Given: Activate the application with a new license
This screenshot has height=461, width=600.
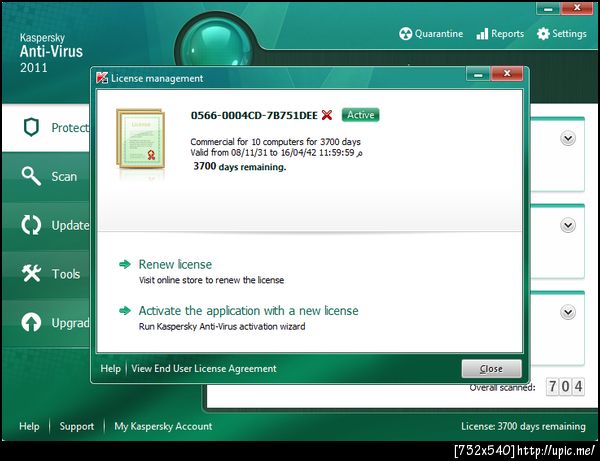Looking at the screenshot, I should tap(248, 311).
